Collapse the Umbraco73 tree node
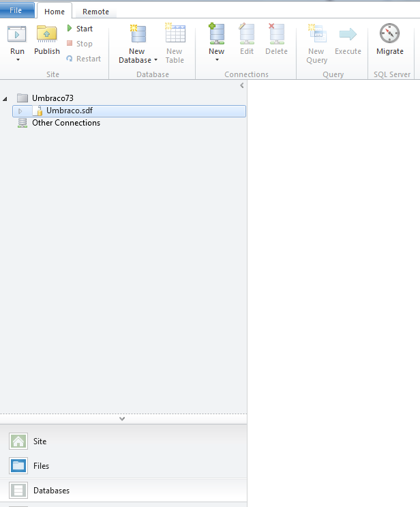 pyautogui.click(x=5, y=98)
